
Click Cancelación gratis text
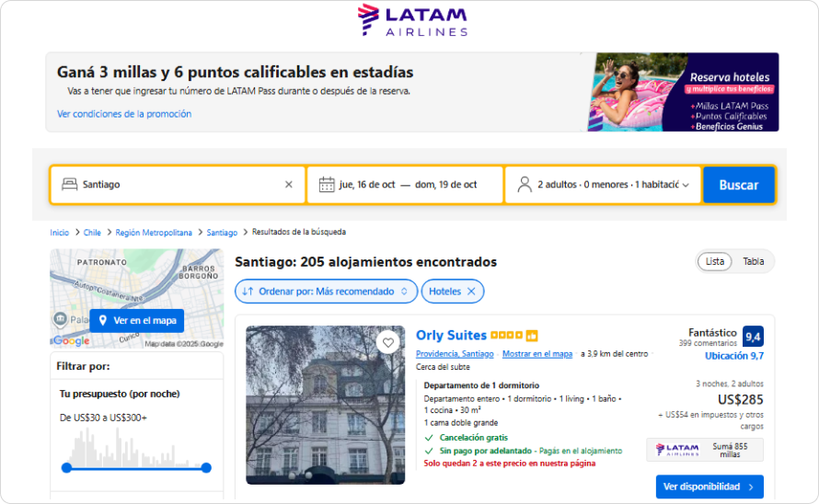tap(473, 438)
